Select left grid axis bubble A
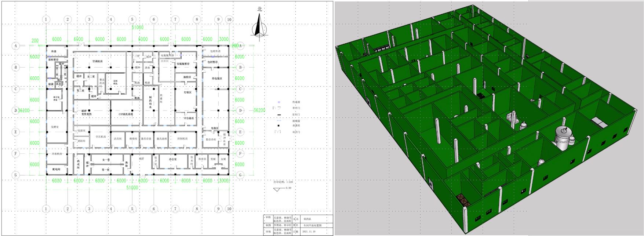The height and width of the screenshot is (236, 644). 16,46
